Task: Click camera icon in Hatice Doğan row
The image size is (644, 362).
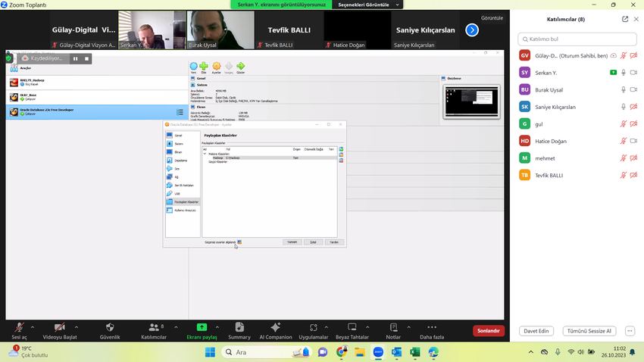Action: (633, 141)
